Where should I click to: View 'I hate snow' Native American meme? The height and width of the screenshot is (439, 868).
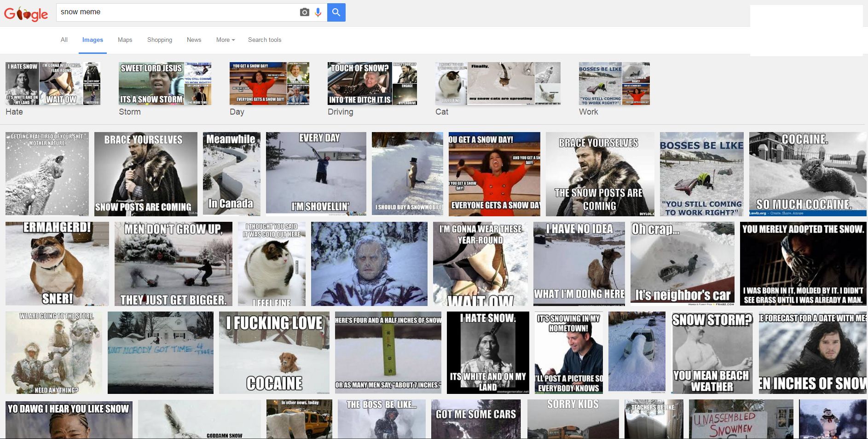(x=488, y=352)
